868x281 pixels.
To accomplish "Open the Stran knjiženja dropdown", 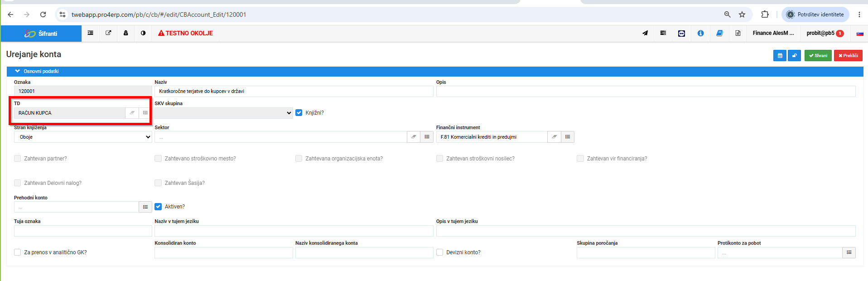I will click(83, 137).
